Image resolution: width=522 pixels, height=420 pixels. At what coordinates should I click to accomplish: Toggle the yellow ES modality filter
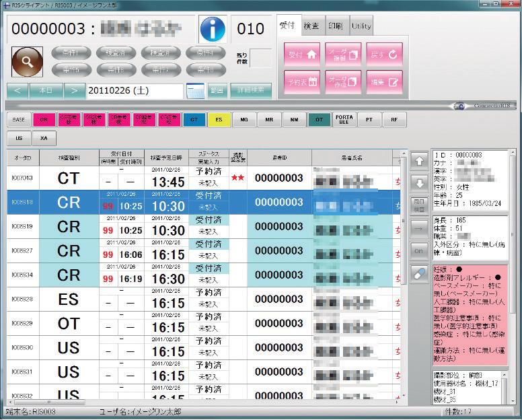click(x=219, y=120)
